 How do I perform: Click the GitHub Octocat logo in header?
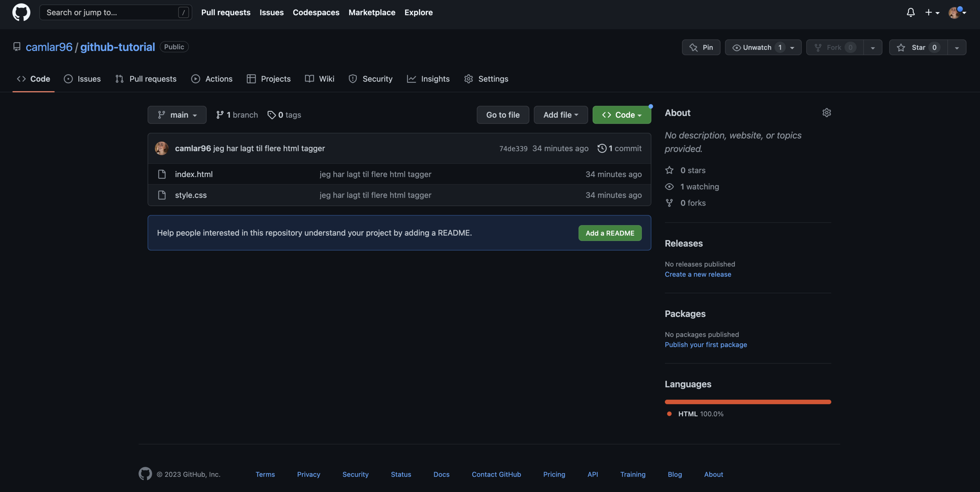tap(21, 13)
